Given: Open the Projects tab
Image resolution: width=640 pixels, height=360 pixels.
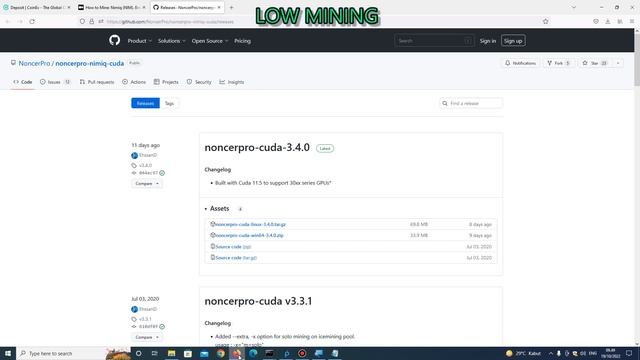Looking at the screenshot, I should coord(166,82).
